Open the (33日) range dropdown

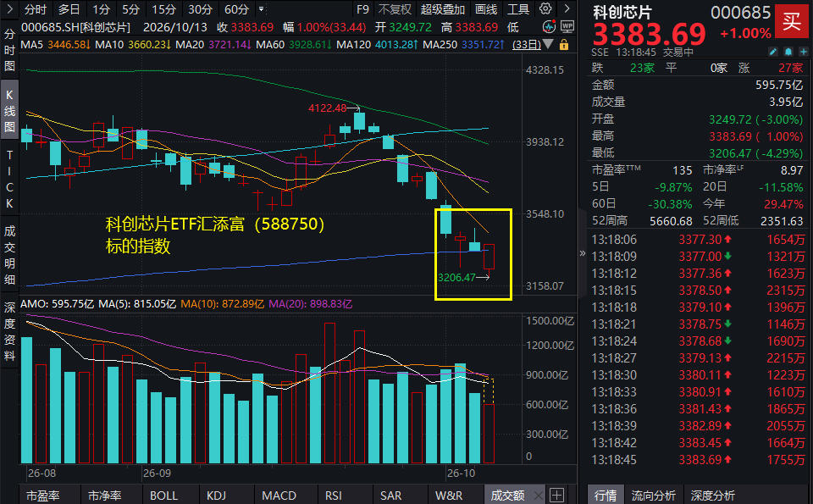point(533,45)
